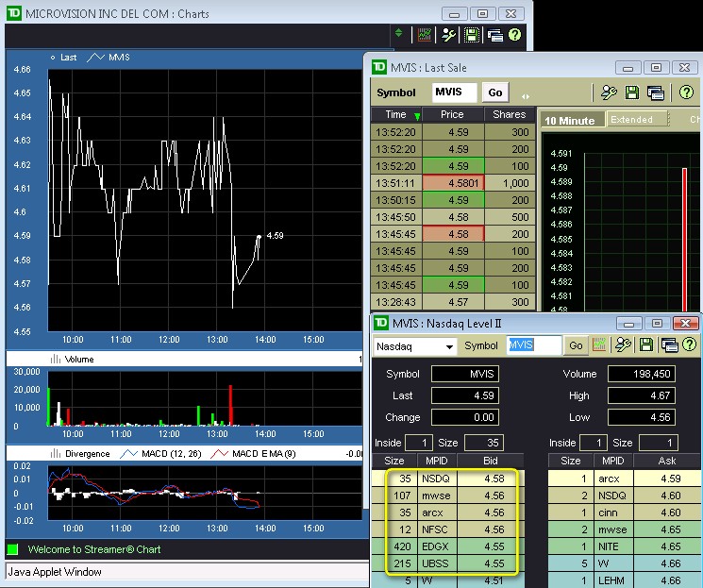Click the MVIS line legend in chart
Image resolution: width=703 pixels, height=588 pixels.
tap(109, 57)
